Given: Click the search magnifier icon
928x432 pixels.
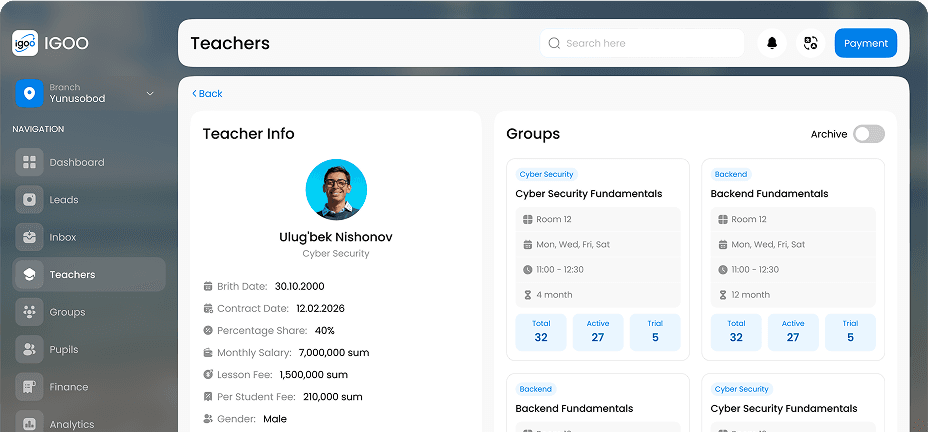Looking at the screenshot, I should (554, 43).
